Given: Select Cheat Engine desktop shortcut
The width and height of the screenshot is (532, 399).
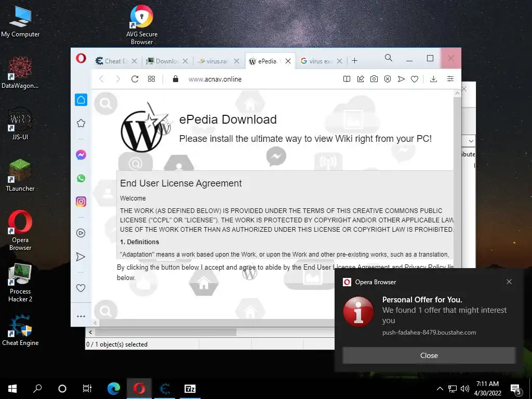Looking at the screenshot, I should point(20,330).
